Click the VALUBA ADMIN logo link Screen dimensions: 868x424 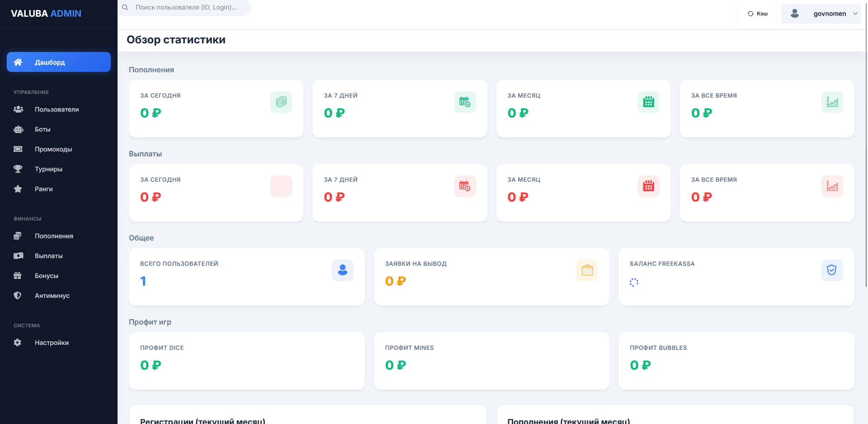(x=46, y=14)
